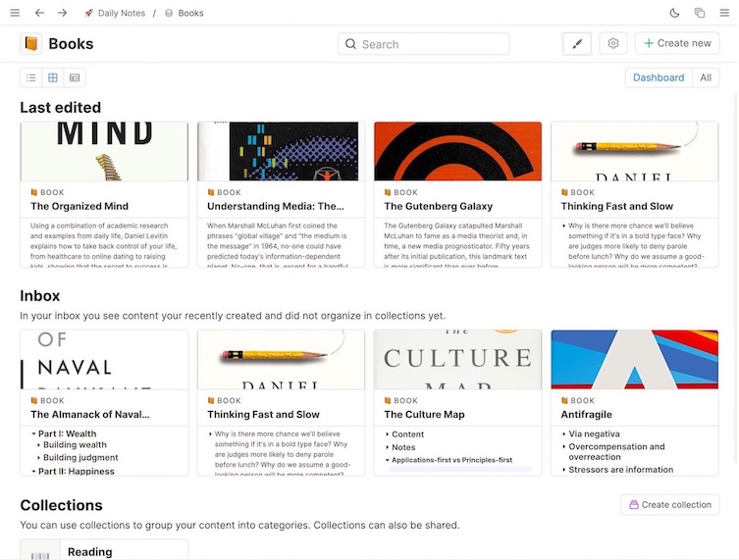Screen dimensions: 739x560
Task: Click the paintbrush design button
Action: point(577,44)
